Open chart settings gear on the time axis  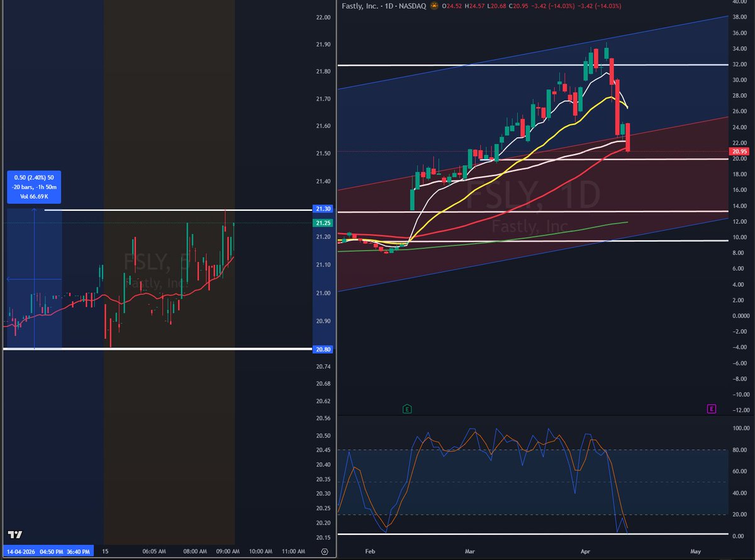324,551
